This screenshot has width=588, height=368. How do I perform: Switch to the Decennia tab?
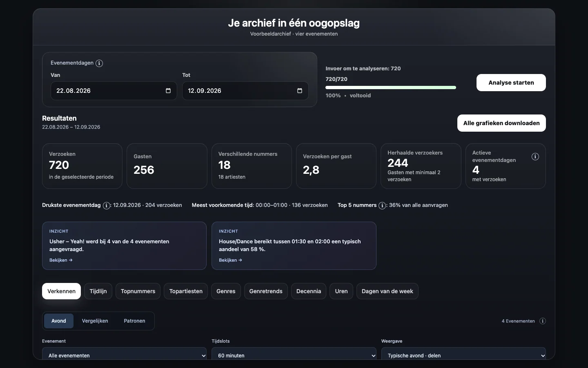[309, 291]
